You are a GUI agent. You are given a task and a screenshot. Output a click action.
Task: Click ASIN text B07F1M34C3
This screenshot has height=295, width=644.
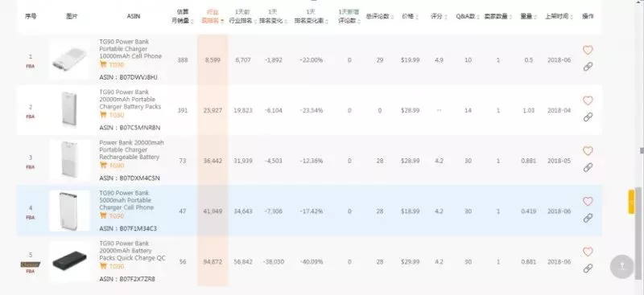tap(138, 228)
